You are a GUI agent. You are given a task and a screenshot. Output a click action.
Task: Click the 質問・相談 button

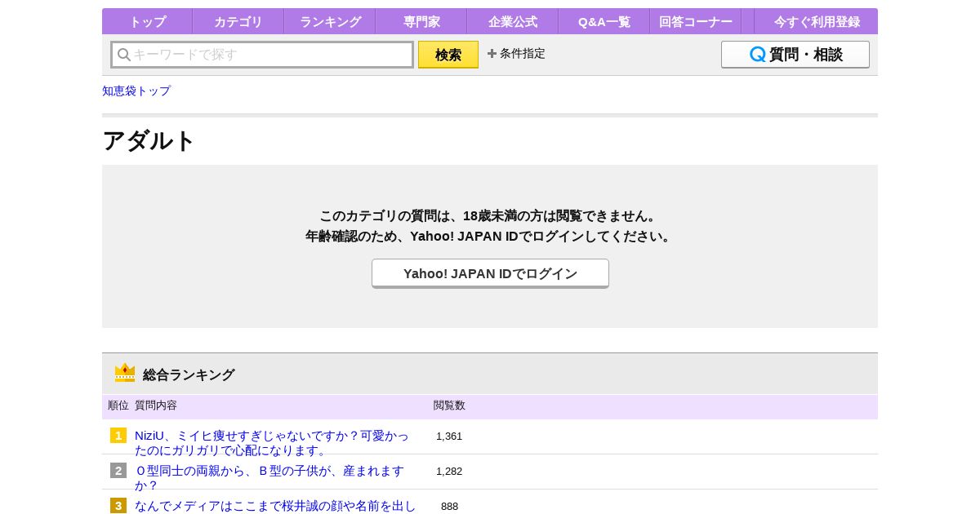coord(795,55)
